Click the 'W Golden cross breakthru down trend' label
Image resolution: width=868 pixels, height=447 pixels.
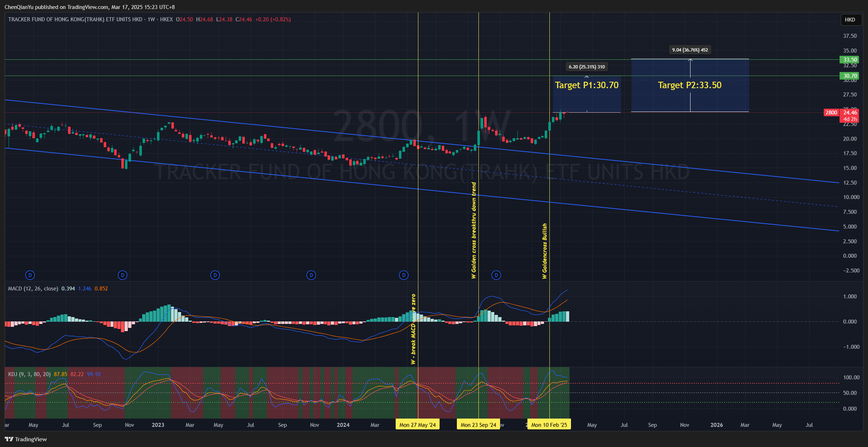[474, 230]
